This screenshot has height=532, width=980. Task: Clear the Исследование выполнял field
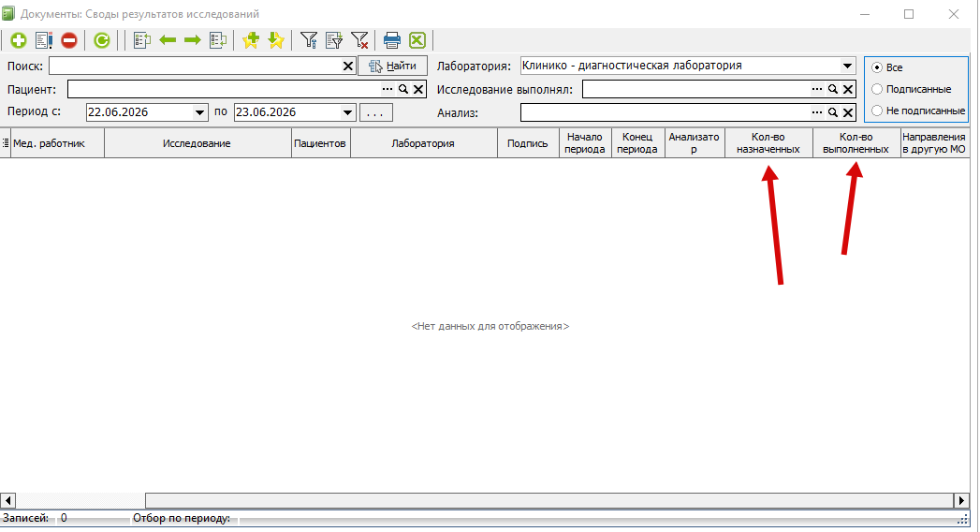[847, 89]
